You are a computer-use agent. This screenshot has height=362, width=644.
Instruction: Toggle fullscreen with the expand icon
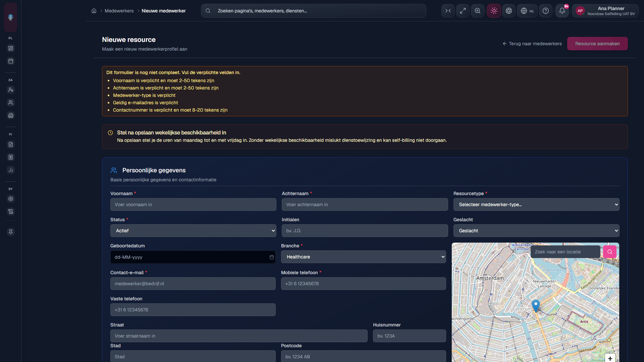(x=463, y=11)
